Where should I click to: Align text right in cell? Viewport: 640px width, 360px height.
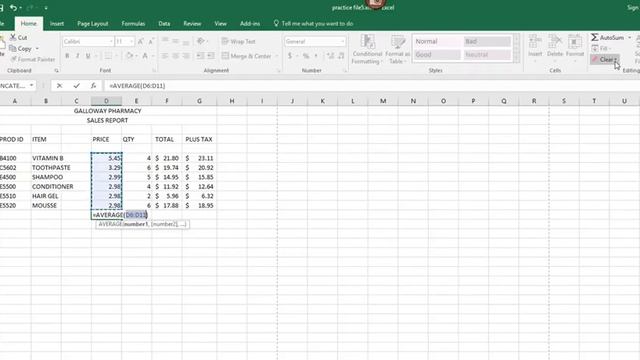point(186,56)
